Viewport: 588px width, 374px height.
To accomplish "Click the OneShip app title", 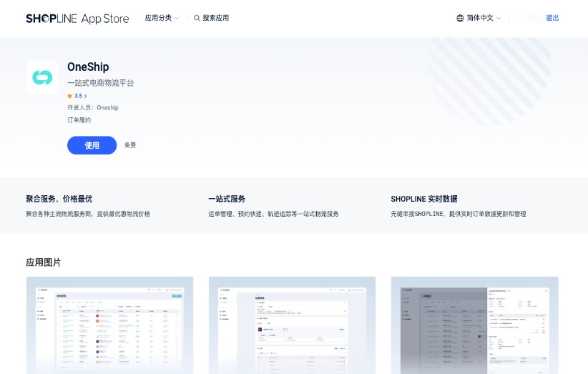I will pos(88,67).
